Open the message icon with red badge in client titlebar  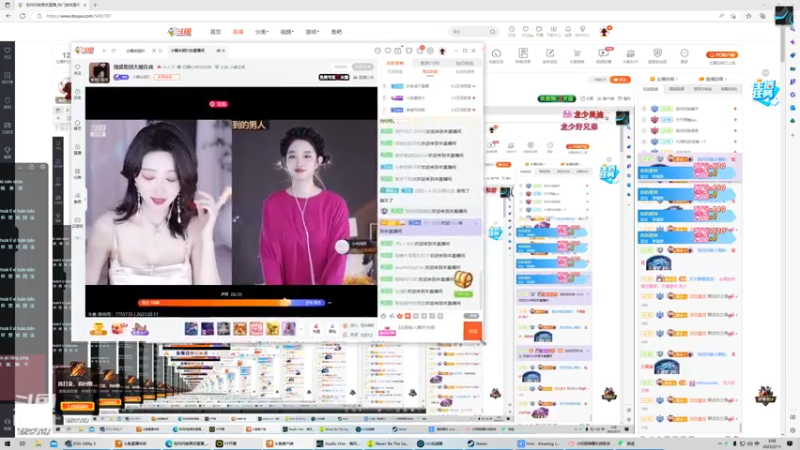[x=420, y=50]
